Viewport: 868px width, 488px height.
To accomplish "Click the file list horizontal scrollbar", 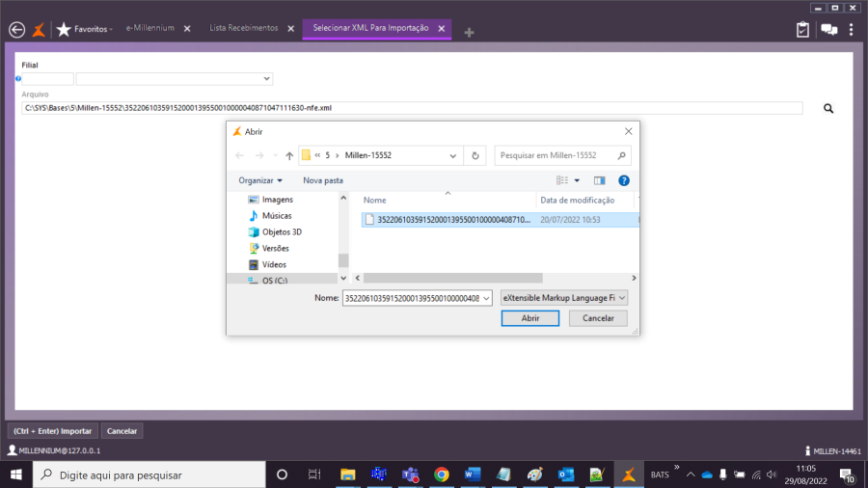I will 453,278.
